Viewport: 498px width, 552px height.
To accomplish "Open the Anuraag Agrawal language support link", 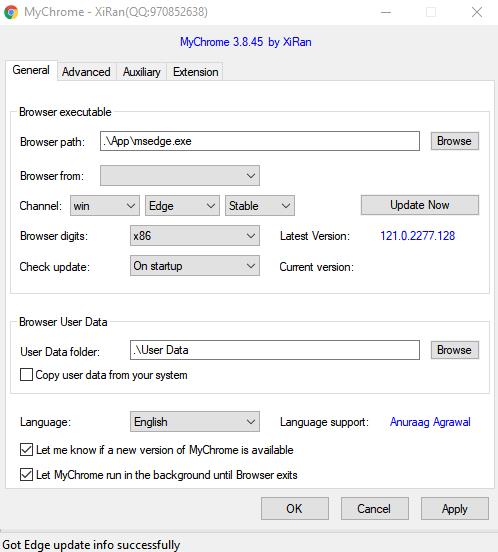I will 430,422.
